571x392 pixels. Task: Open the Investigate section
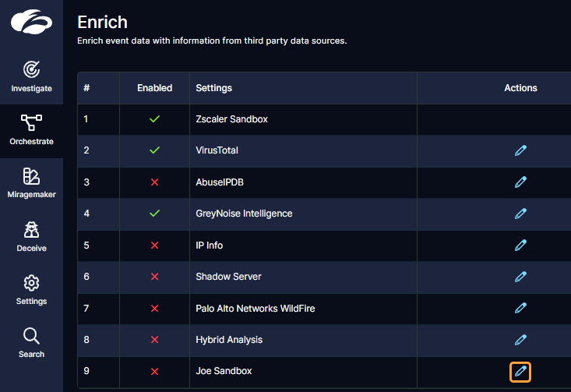(x=31, y=76)
